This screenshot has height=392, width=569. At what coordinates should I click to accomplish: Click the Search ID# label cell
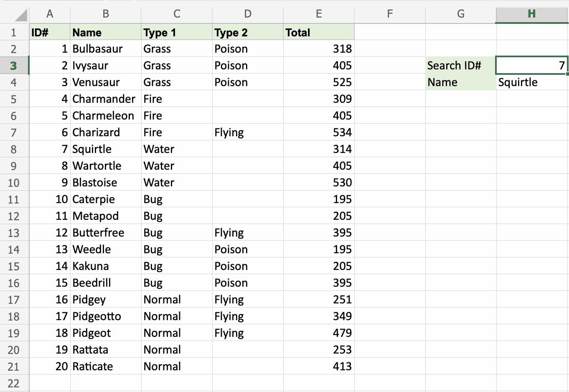[460, 65]
